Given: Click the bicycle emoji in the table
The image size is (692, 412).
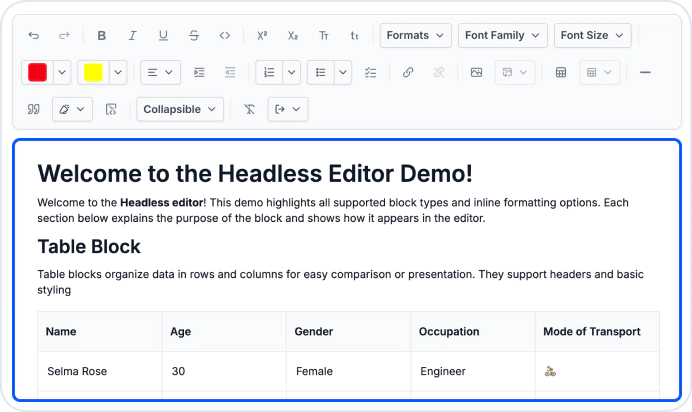Looking at the screenshot, I should [550, 371].
